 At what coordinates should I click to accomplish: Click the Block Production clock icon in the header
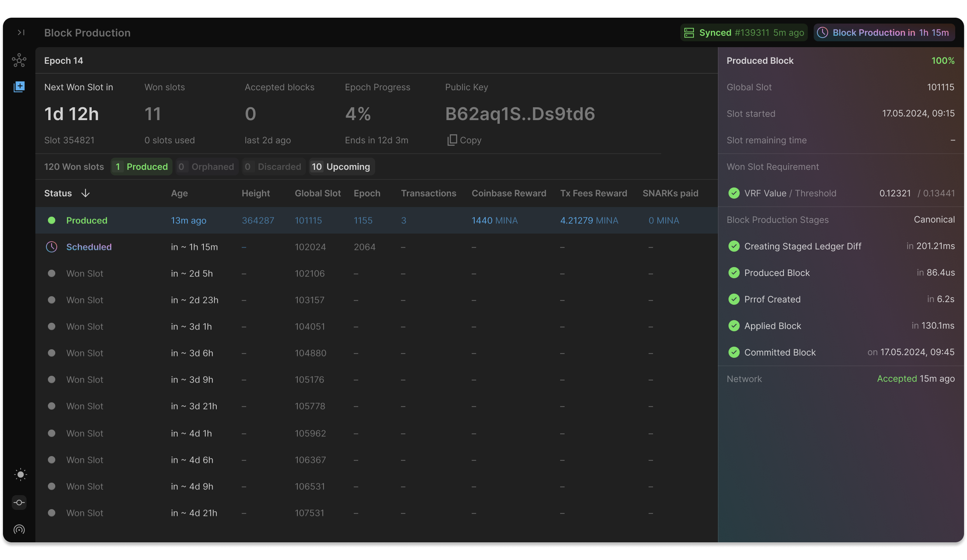point(822,32)
